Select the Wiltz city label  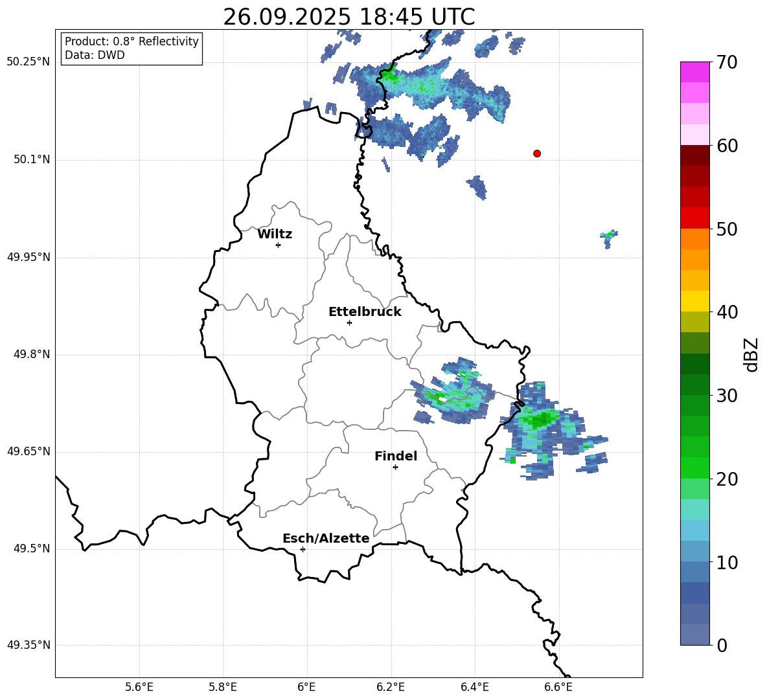(x=275, y=234)
